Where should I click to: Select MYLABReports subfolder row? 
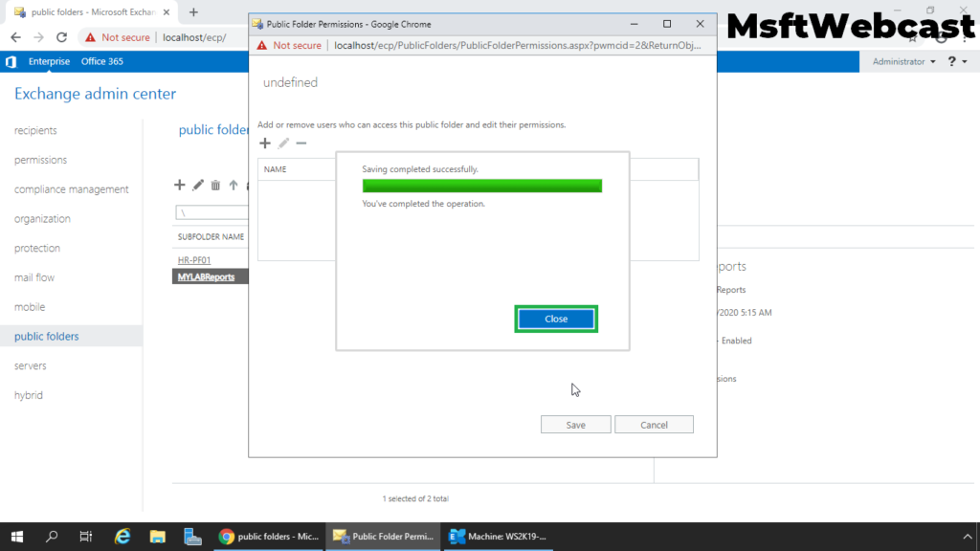(210, 276)
